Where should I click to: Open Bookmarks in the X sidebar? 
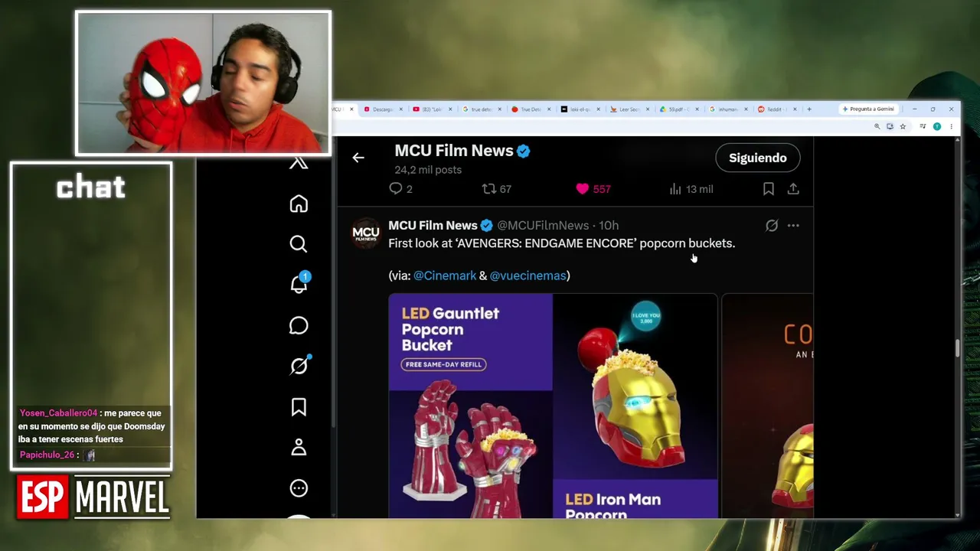[299, 407]
